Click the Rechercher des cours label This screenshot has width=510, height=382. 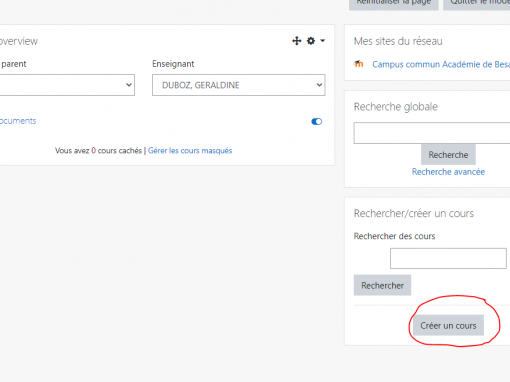tap(394, 236)
